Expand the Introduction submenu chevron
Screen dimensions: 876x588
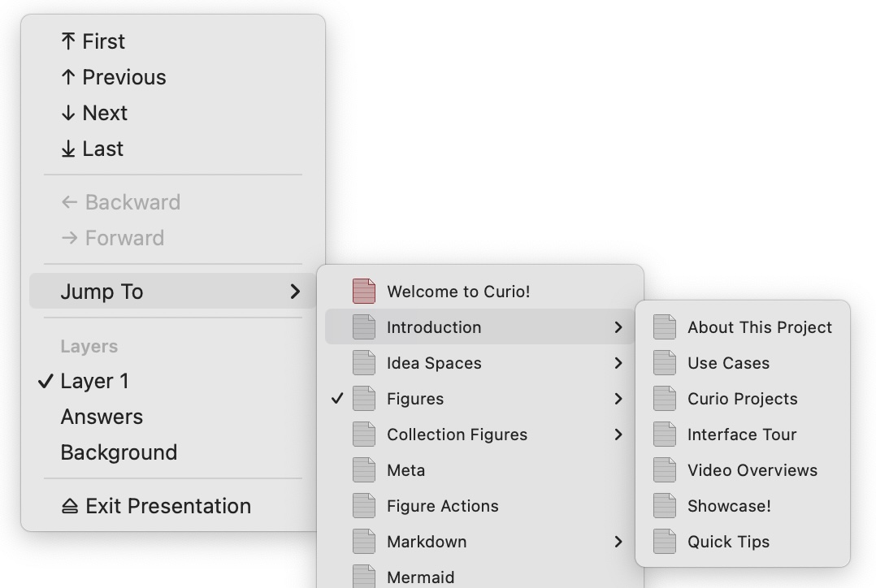click(x=618, y=327)
